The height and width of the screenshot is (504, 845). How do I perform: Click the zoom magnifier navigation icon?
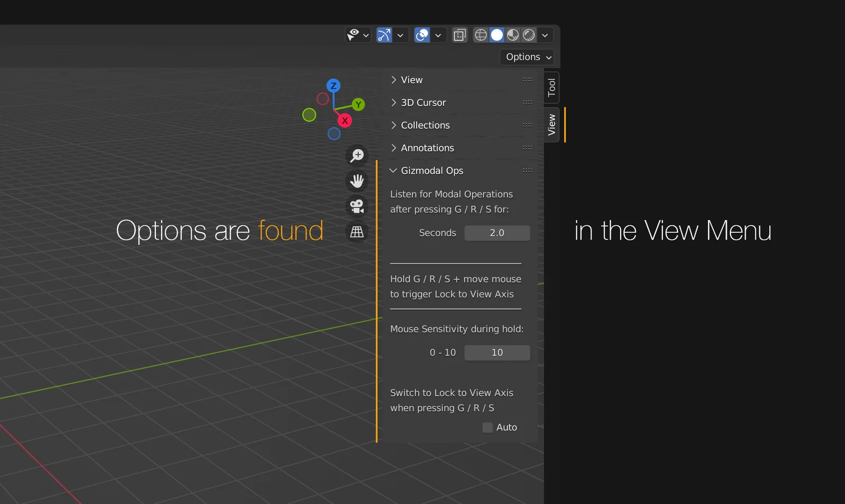tap(357, 155)
